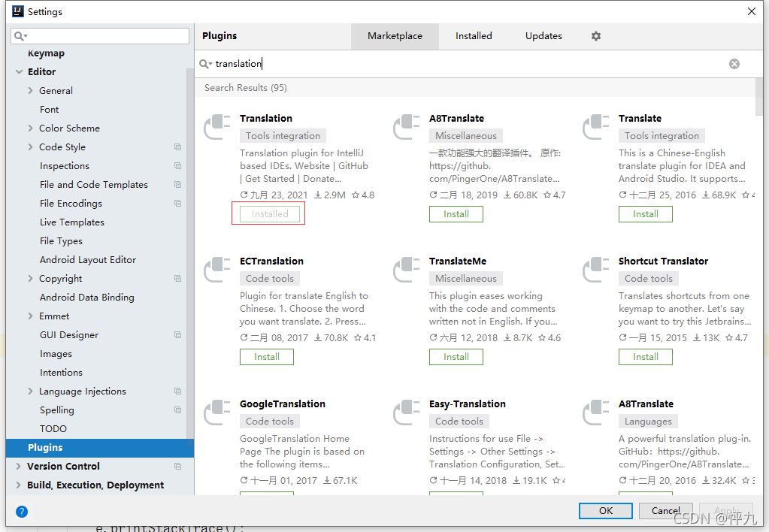
Task: Open Android Data Binding settings
Action: pyautogui.click(x=86, y=298)
